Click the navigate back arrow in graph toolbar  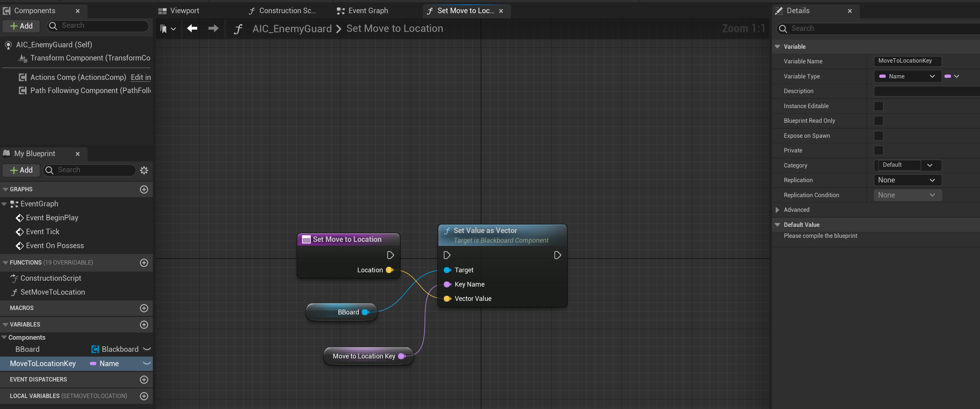192,28
